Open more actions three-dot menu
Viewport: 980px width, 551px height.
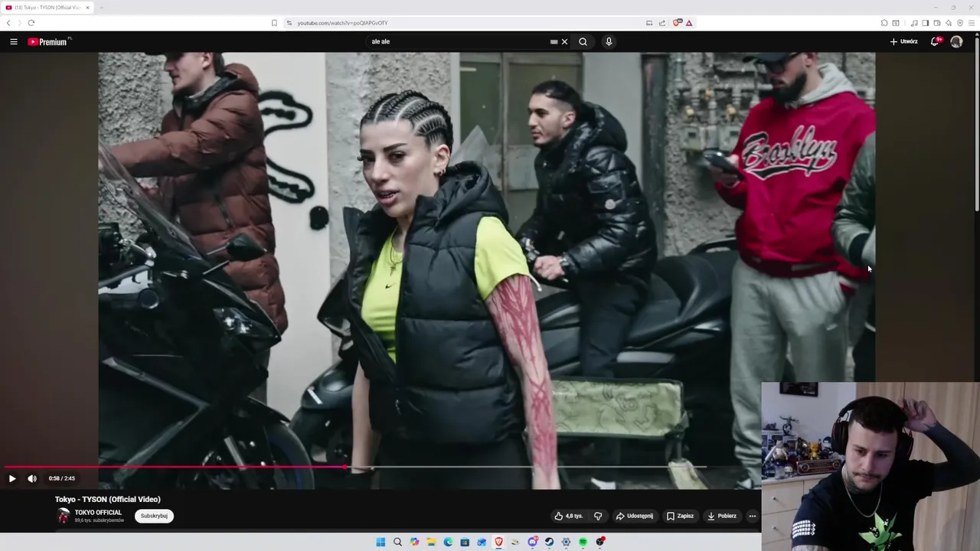(x=752, y=516)
